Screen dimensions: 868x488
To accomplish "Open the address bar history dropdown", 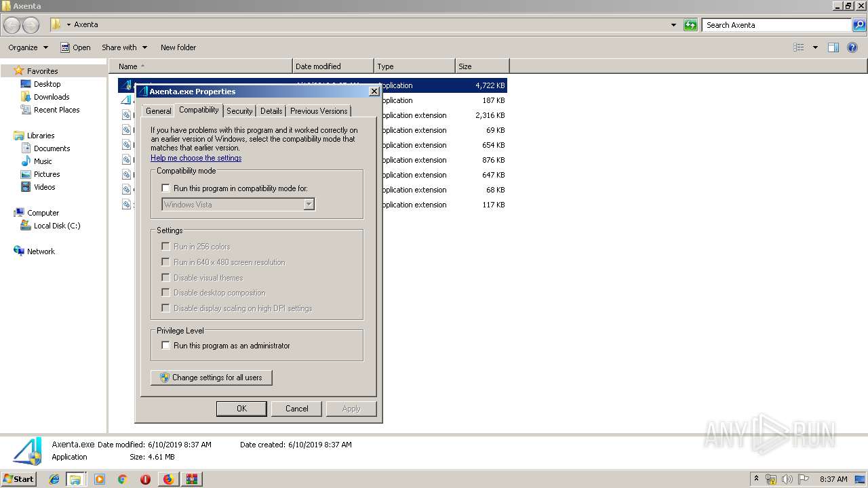I will (673, 25).
